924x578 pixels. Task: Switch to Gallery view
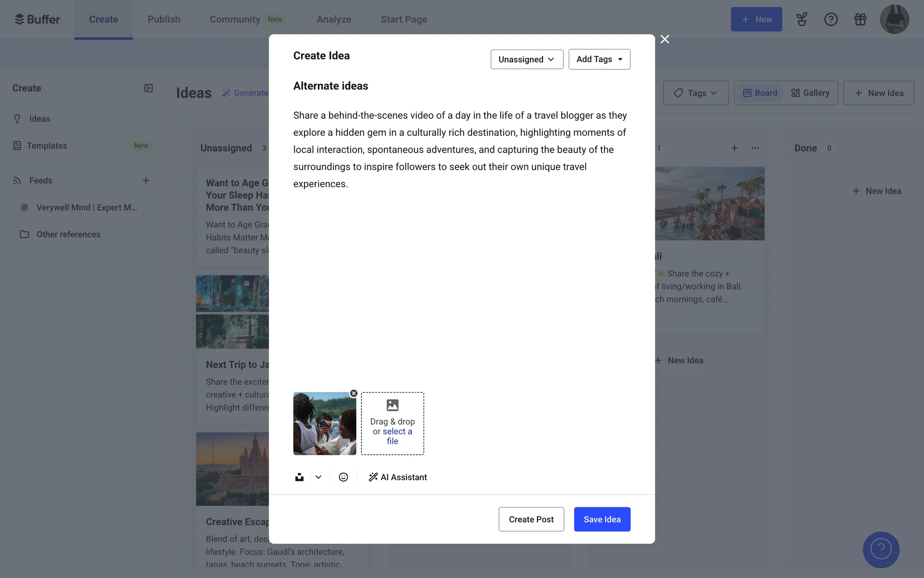tap(810, 93)
